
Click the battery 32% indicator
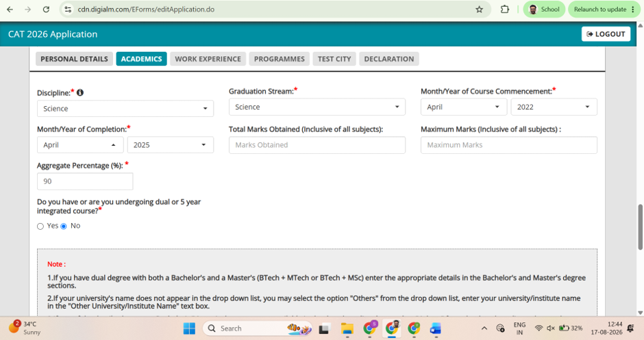[571, 328]
